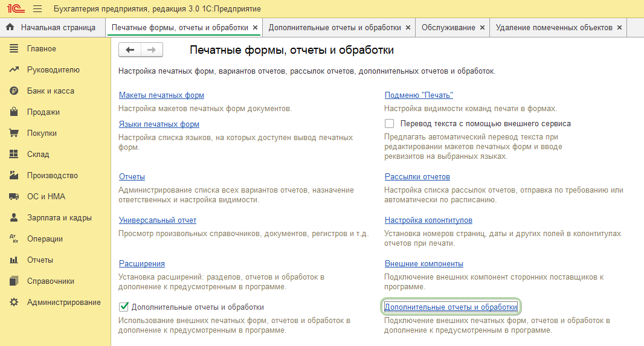The image size is (644, 346).
Task: Open the Покупки section
Action: (42, 133)
